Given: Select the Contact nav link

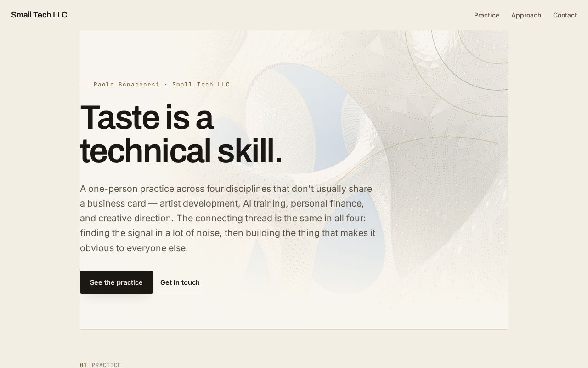Looking at the screenshot, I should (x=565, y=15).
